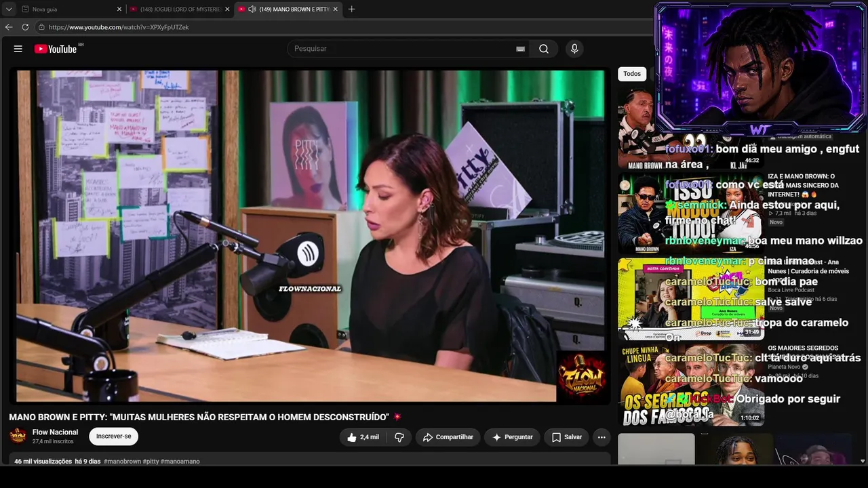This screenshot has height=488, width=868.
Task: Switch to the JOGUEI LORD OF MYSTERIES tab
Action: [x=180, y=9]
